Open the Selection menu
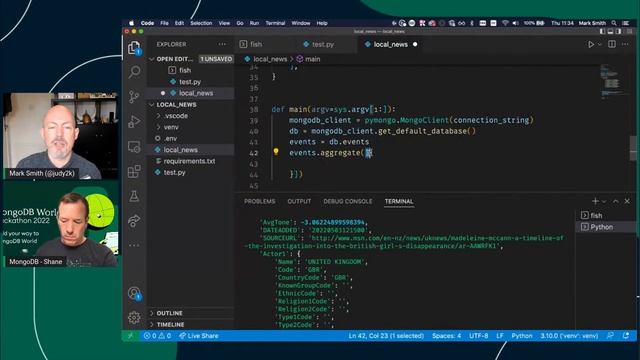Image resolution: width=640 pixels, height=360 pixels. coord(201,23)
